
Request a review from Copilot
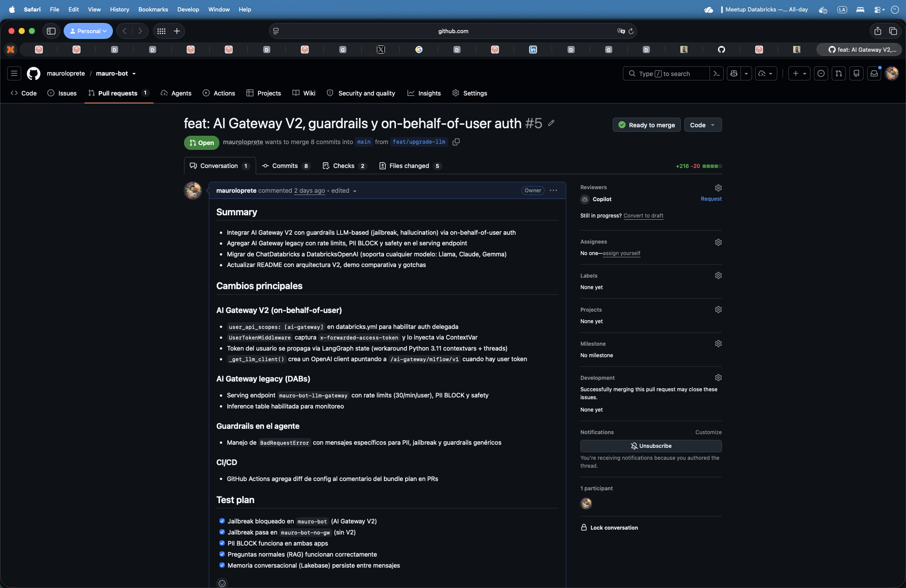pyautogui.click(x=711, y=199)
